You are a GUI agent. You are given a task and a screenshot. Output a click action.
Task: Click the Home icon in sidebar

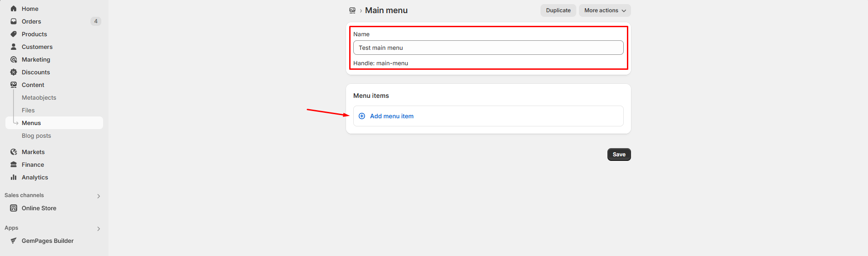click(14, 9)
